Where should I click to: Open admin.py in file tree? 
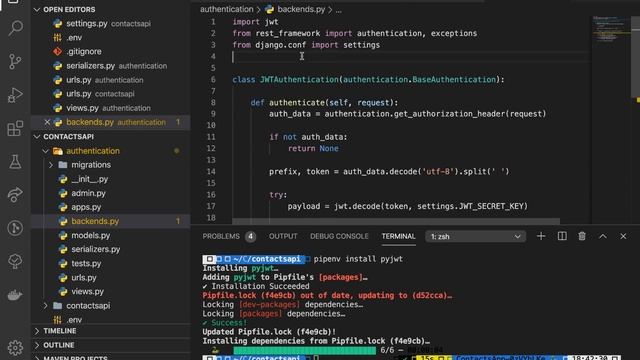[x=88, y=193]
